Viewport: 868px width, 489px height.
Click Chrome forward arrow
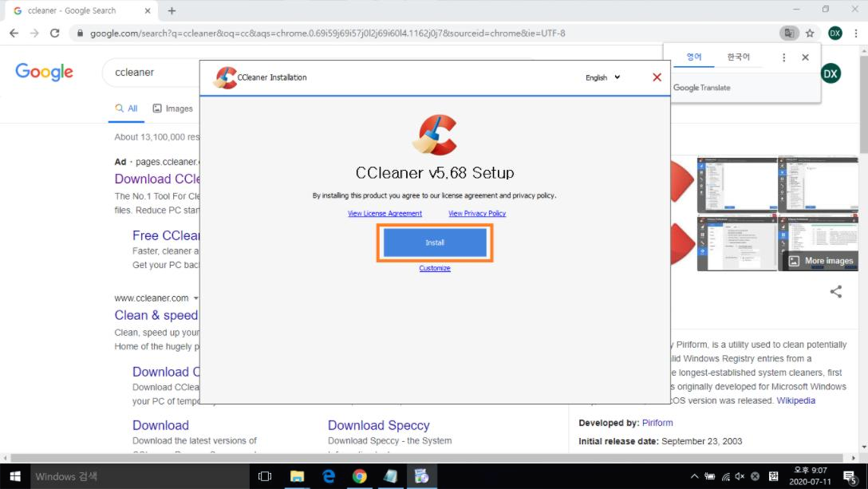[x=34, y=34]
